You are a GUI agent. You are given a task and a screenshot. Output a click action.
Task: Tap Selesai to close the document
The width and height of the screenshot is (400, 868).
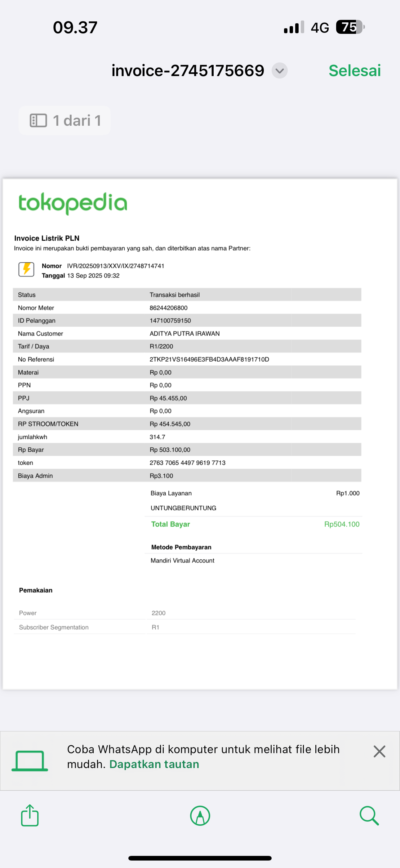354,71
